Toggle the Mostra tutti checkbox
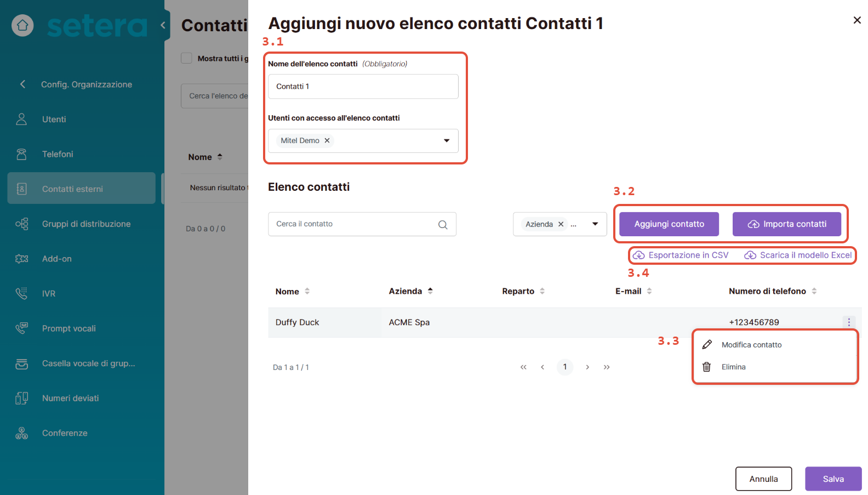Screen dimensions: 868x495 point(187,59)
